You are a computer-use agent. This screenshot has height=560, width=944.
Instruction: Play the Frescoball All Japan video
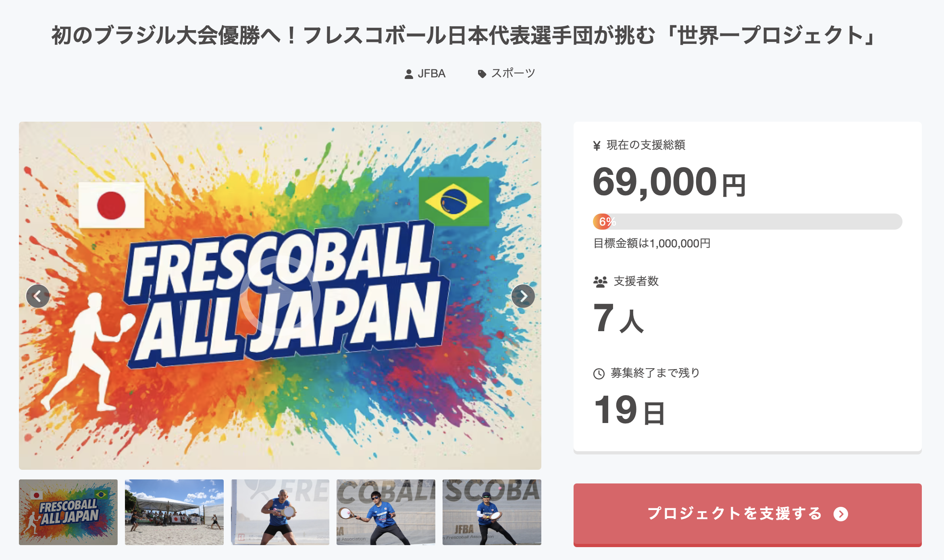280,295
